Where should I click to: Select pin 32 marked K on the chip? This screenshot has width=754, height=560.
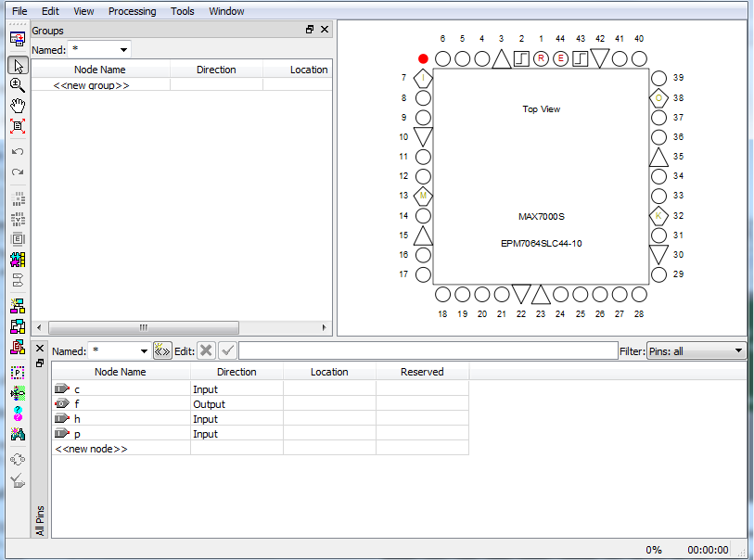pos(658,216)
